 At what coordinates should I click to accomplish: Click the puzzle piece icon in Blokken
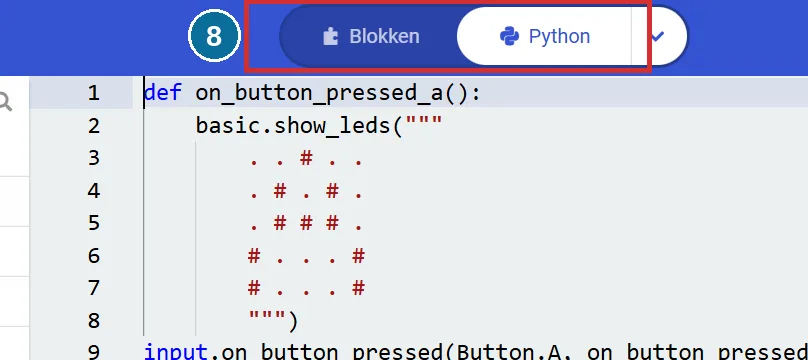click(x=330, y=37)
